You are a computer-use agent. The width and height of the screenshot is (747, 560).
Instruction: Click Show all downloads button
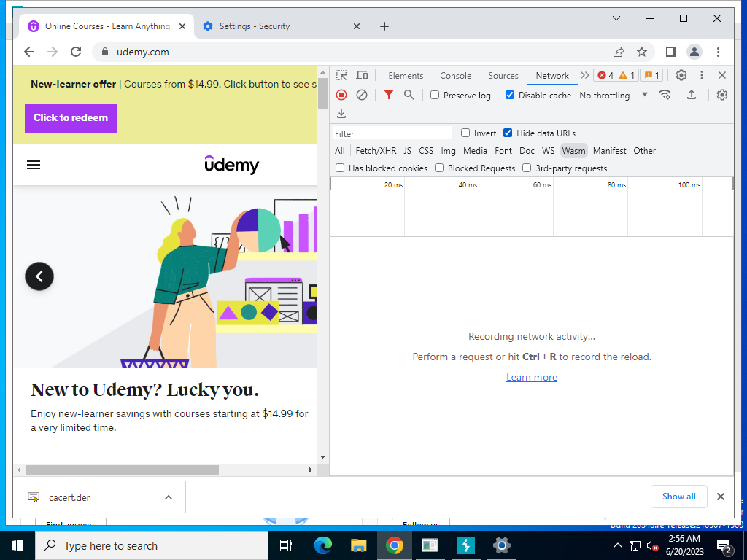pos(678,496)
